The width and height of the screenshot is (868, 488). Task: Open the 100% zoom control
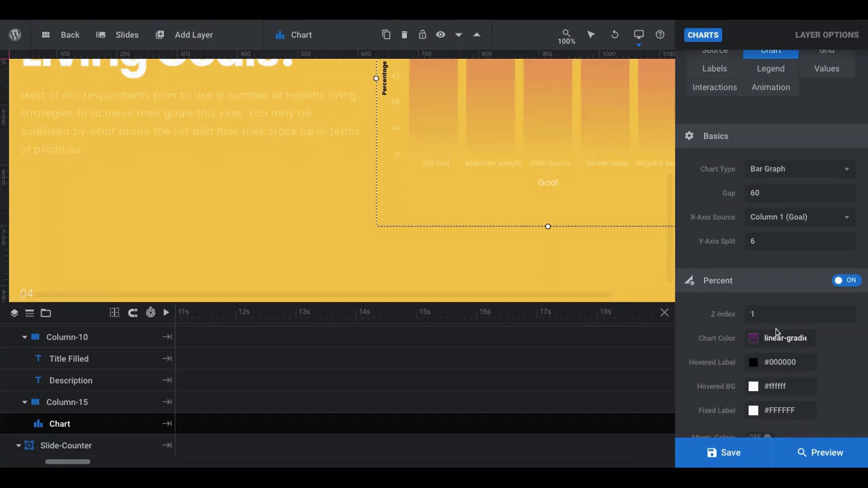pyautogui.click(x=566, y=37)
